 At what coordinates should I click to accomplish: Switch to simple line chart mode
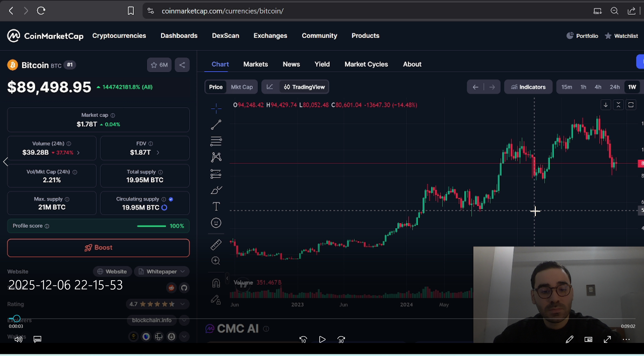pyautogui.click(x=270, y=87)
